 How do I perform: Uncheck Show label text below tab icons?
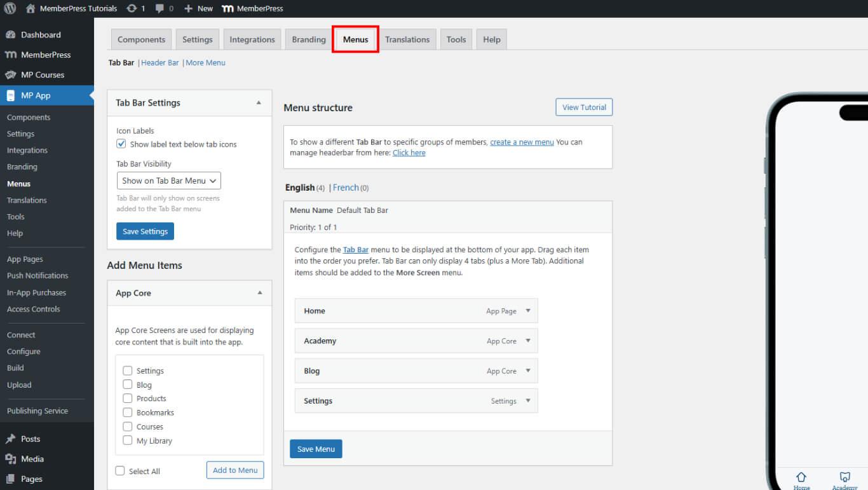pyautogui.click(x=121, y=144)
